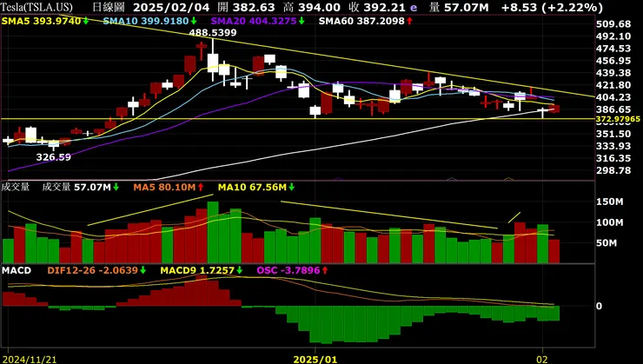Image resolution: width=643 pixels, height=364 pixels.
Task: Click the green down arrow beside SMA5
Action: [86, 21]
